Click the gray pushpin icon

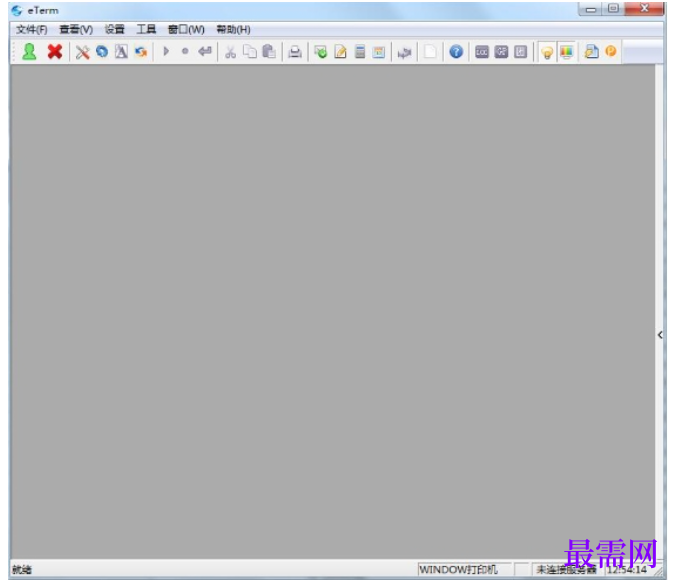[x=404, y=53]
